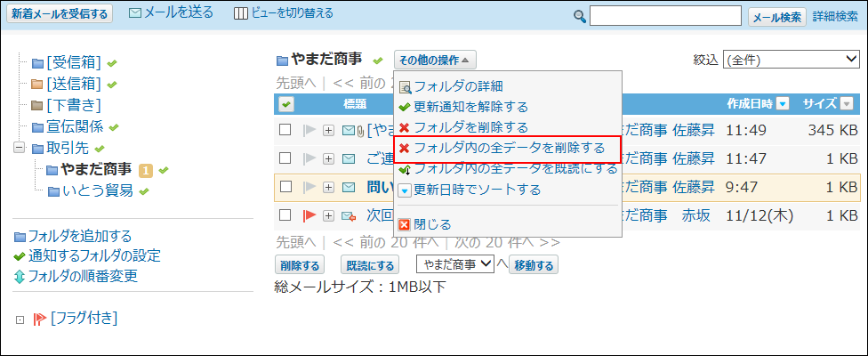Click the フォルダを追加する link
The width and height of the screenshot is (868, 356).
tap(80, 237)
